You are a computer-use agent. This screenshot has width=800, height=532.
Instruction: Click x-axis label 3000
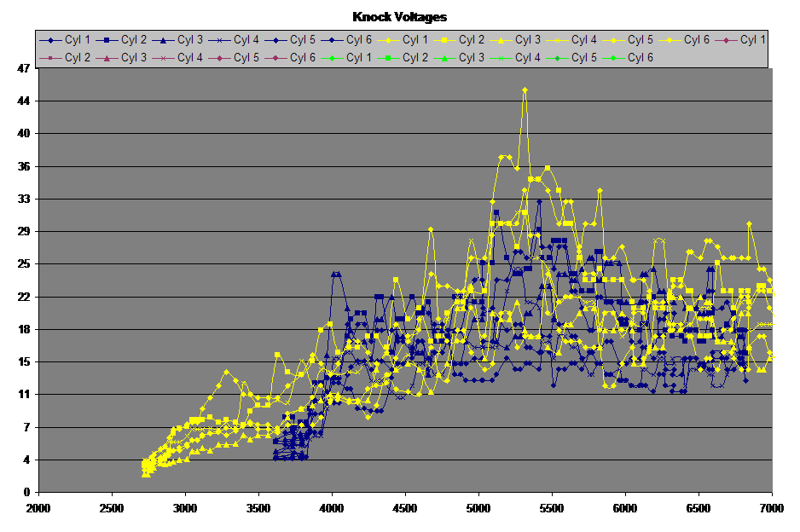pyautogui.click(x=185, y=508)
